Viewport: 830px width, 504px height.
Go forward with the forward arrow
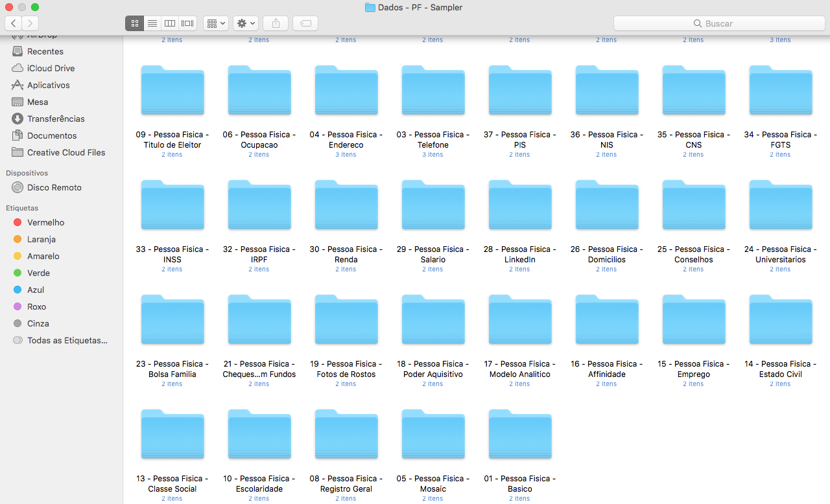30,23
